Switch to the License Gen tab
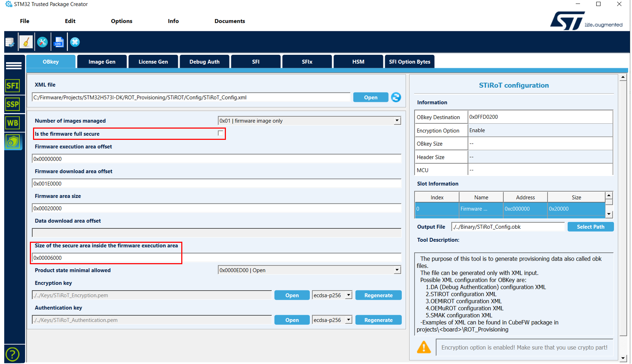This screenshot has height=364, width=632. pyautogui.click(x=153, y=61)
